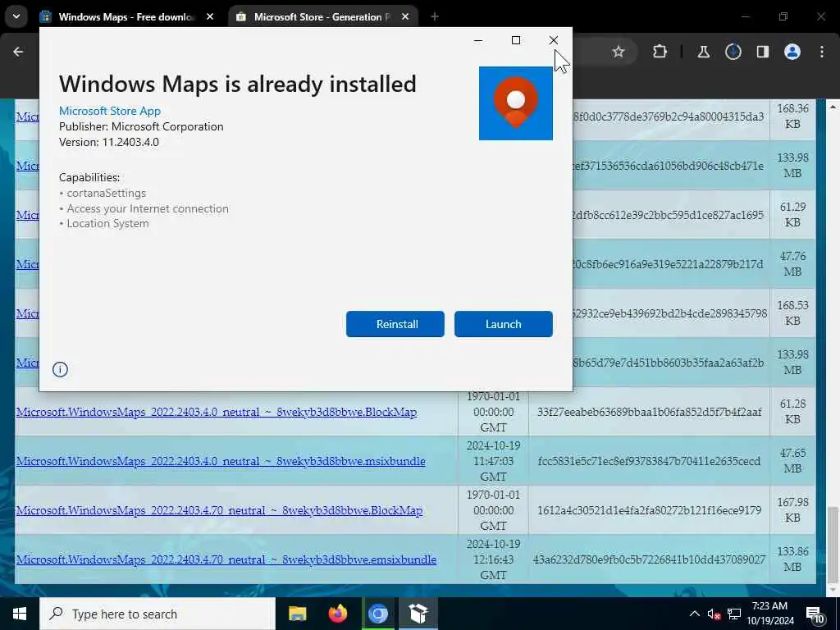Select the hash 43a6232d780e9fb0c5b7226841b10dd437089027
This screenshot has height=630, width=840.
click(649, 559)
